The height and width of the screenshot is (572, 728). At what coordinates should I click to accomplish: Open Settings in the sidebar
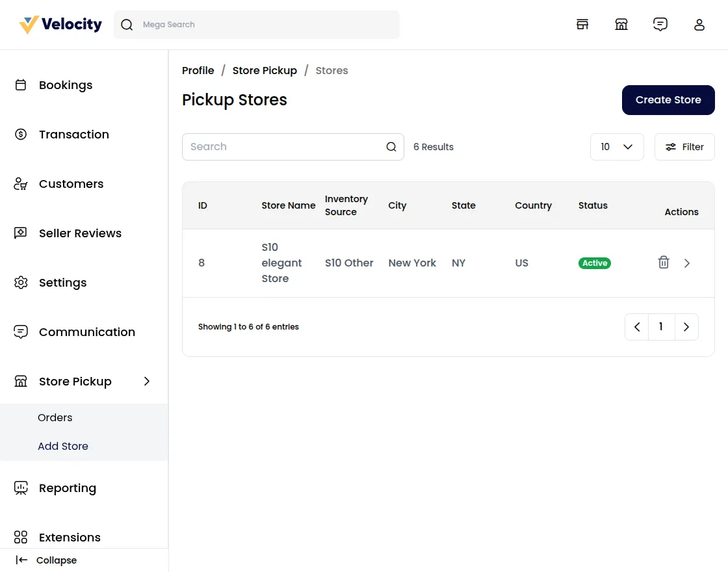[x=62, y=283]
